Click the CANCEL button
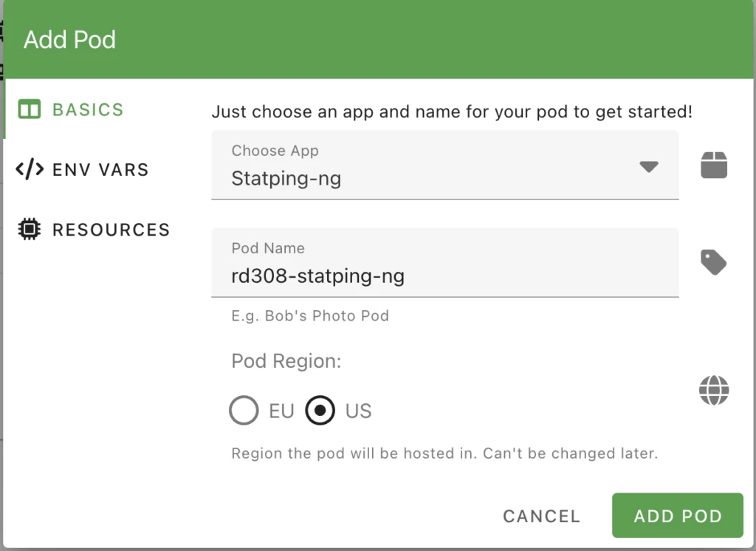 coord(541,516)
